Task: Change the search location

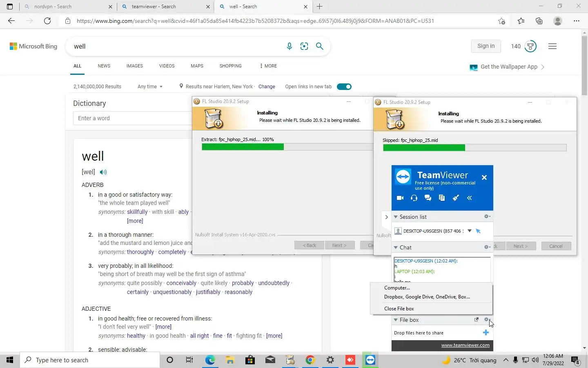Action: pyautogui.click(x=267, y=87)
